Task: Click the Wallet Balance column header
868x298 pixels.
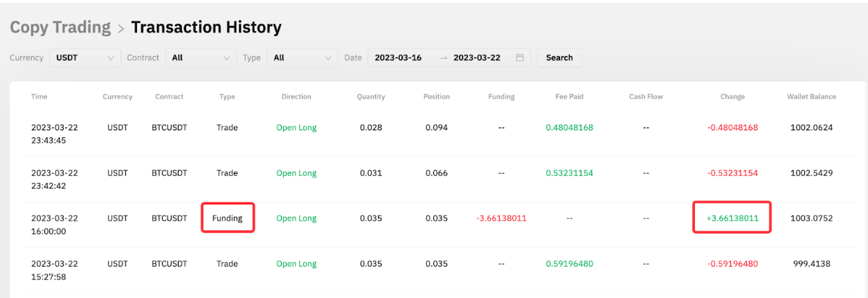Action: [x=811, y=96]
